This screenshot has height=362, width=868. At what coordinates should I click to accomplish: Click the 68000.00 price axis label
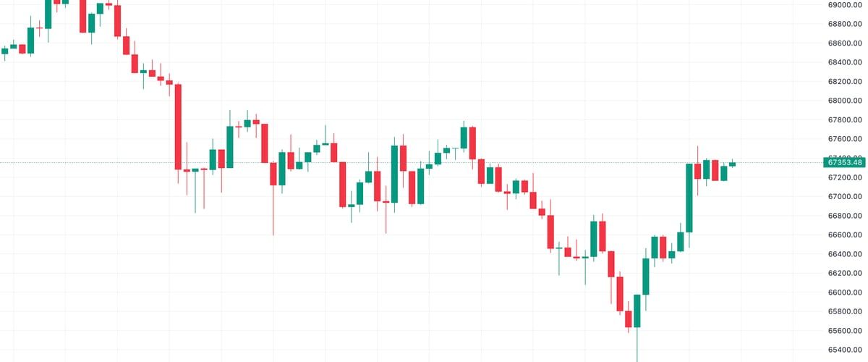(846, 101)
